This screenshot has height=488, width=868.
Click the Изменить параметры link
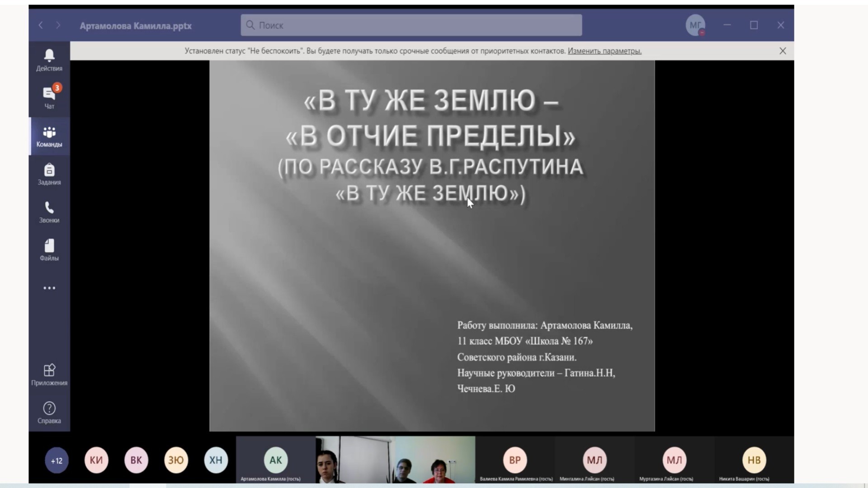(604, 51)
